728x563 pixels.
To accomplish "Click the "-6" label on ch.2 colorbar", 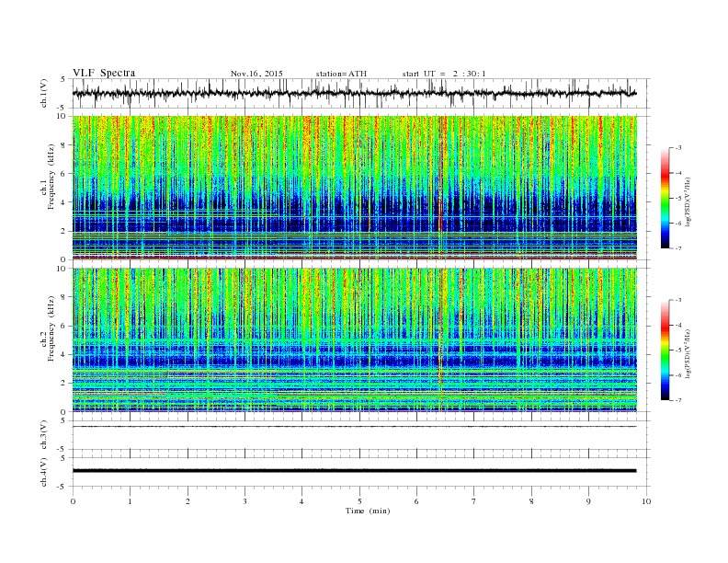I will tap(678, 375).
